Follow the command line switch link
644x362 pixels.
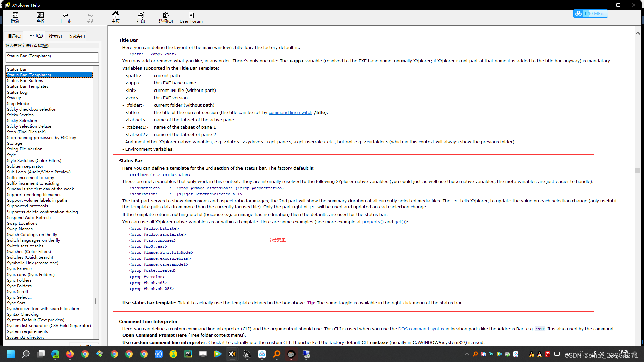click(x=290, y=113)
